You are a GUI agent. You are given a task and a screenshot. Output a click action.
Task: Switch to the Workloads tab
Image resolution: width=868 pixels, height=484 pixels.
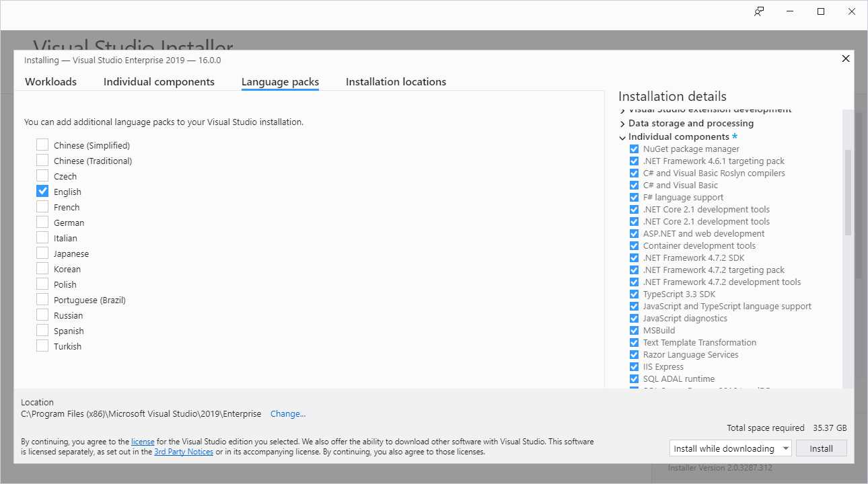(x=50, y=81)
